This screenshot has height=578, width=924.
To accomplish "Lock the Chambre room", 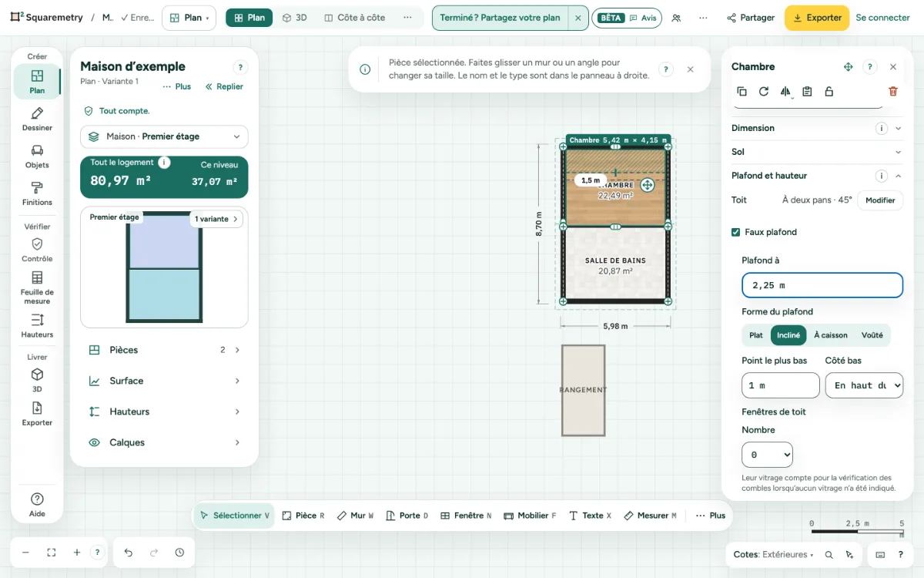I will point(829,91).
